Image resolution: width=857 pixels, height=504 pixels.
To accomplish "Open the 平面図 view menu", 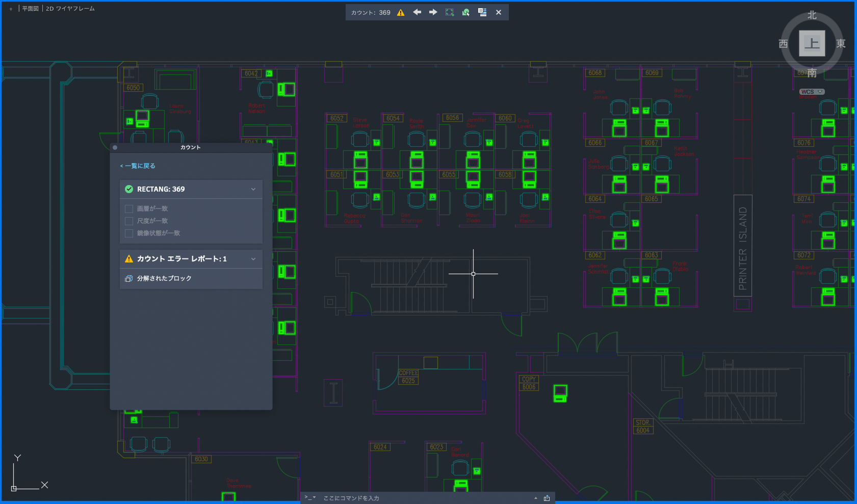I will click(30, 9).
